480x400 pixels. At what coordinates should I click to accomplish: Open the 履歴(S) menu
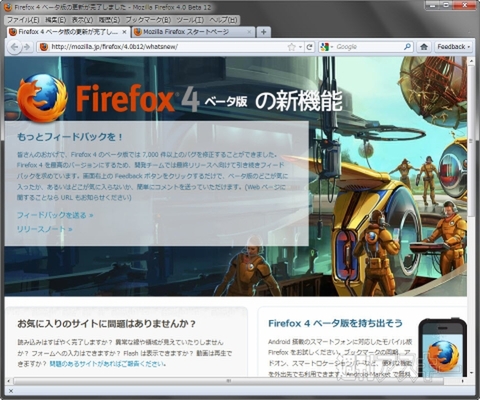(109, 20)
